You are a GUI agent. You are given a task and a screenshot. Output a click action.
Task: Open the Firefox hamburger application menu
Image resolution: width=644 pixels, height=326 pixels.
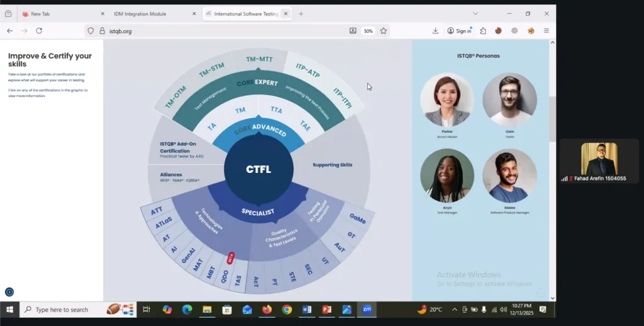point(547,31)
